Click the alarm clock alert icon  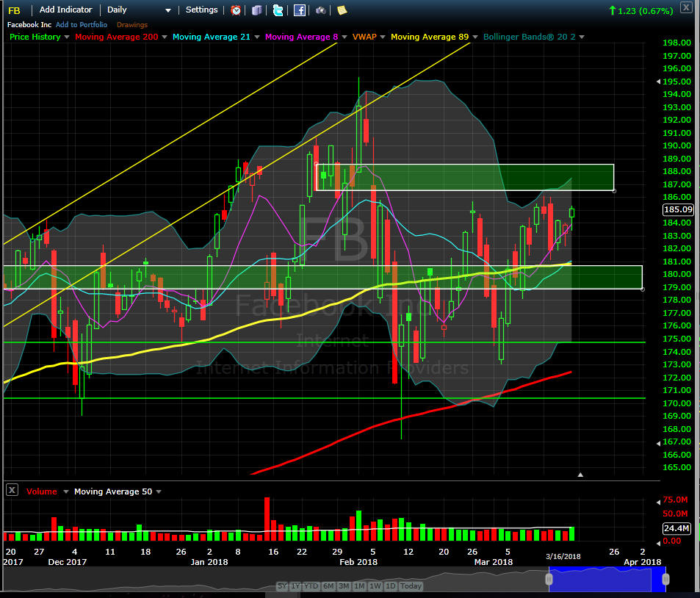[236, 10]
